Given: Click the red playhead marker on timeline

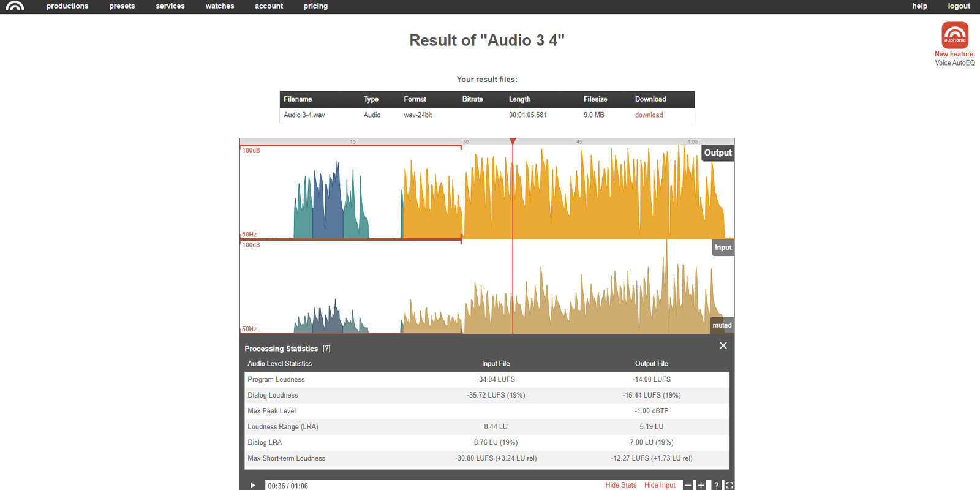Looking at the screenshot, I should coord(513,141).
